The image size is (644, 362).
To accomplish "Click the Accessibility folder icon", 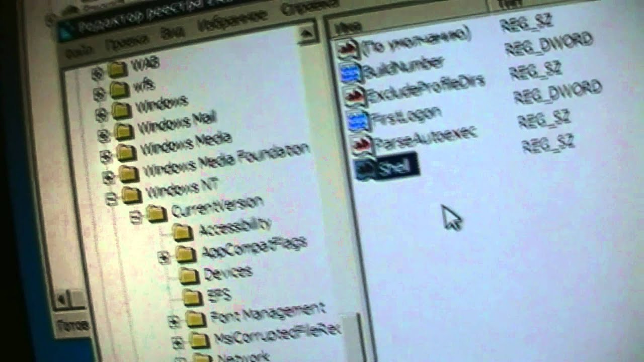I will pos(182,232).
